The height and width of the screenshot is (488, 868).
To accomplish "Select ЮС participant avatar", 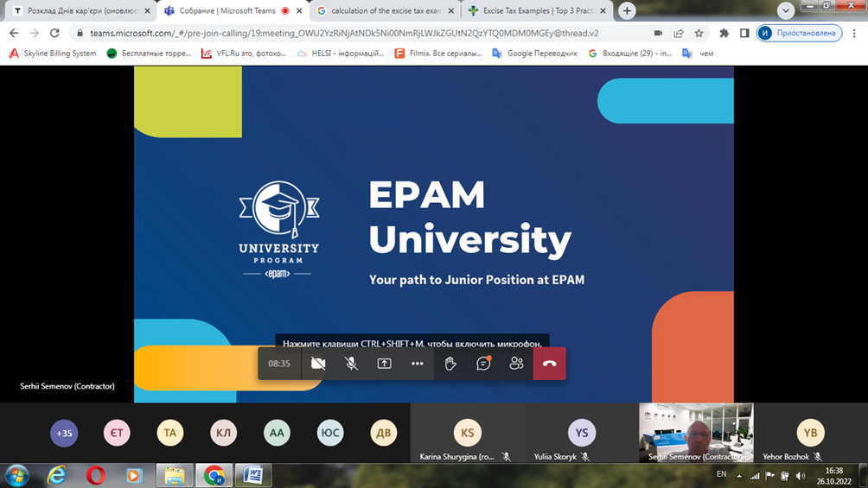I will pyautogui.click(x=330, y=433).
